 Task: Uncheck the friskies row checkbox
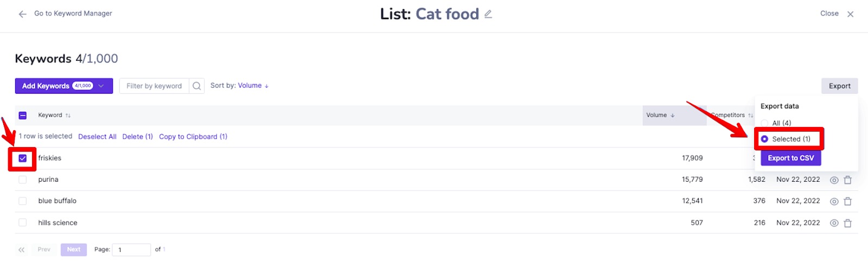click(23, 158)
